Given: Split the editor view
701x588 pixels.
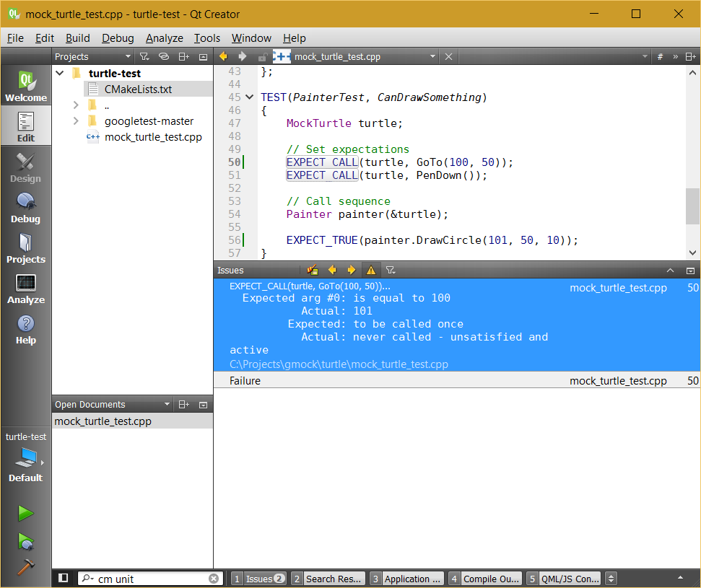Looking at the screenshot, I should click(x=690, y=57).
